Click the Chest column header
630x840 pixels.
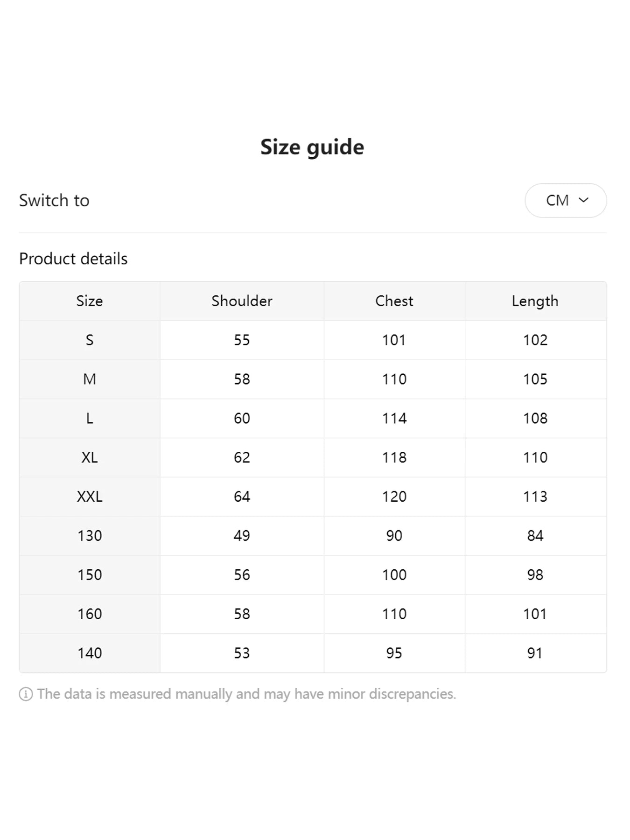[394, 301]
